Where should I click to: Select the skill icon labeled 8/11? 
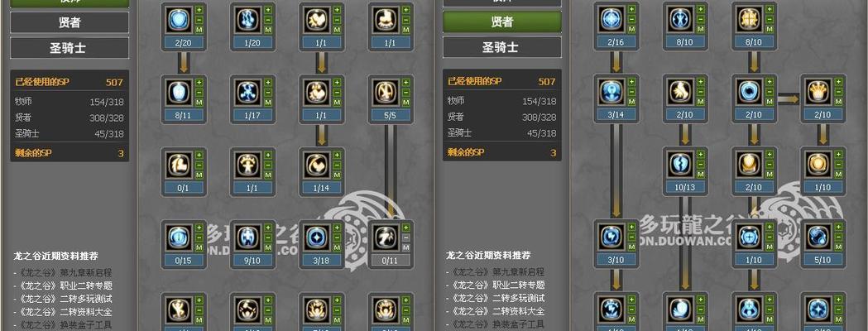pyautogui.click(x=180, y=92)
